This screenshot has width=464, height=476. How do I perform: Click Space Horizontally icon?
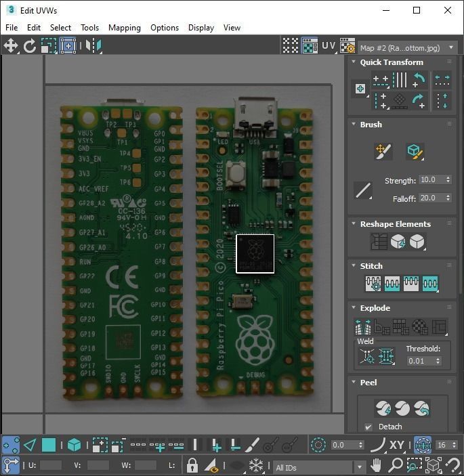[x=442, y=81]
